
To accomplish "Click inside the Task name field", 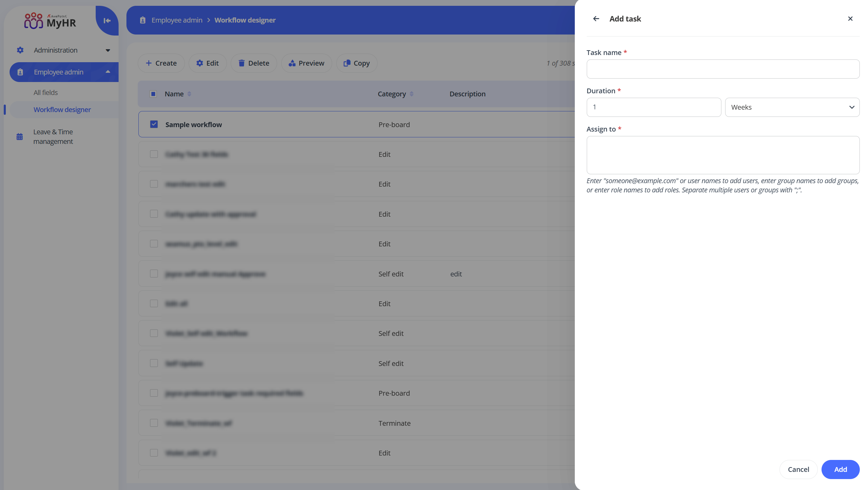I will [x=722, y=69].
